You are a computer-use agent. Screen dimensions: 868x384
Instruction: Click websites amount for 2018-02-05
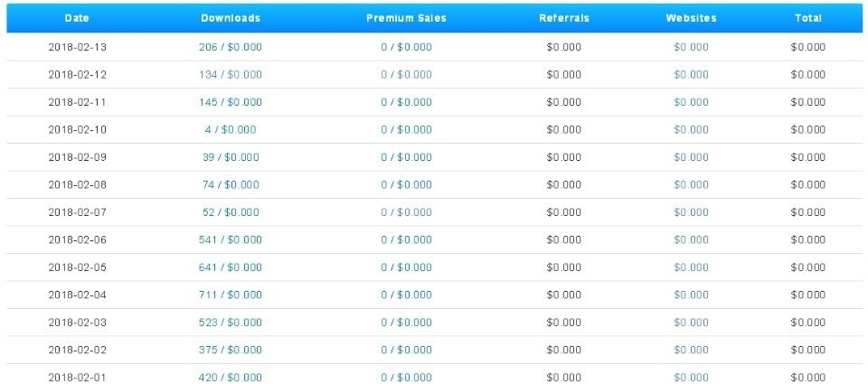point(691,267)
